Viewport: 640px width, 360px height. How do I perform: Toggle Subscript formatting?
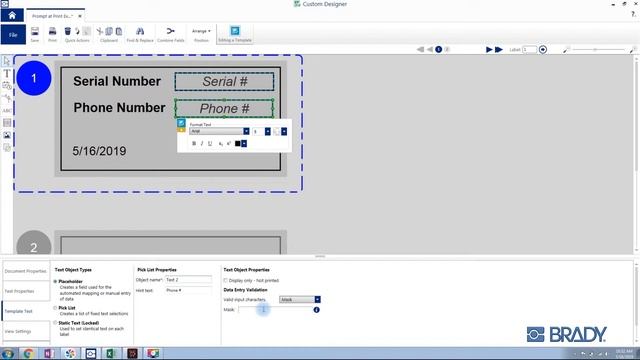point(220,143)
